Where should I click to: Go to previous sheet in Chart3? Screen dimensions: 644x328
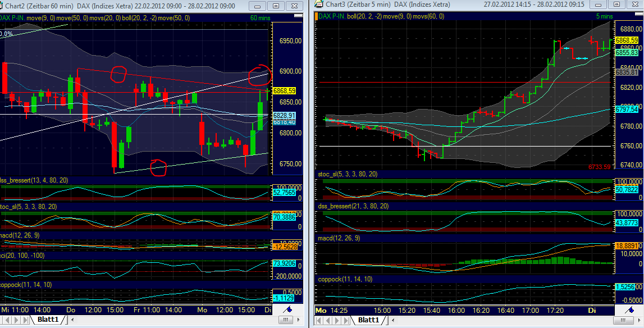tap(328, 320)
